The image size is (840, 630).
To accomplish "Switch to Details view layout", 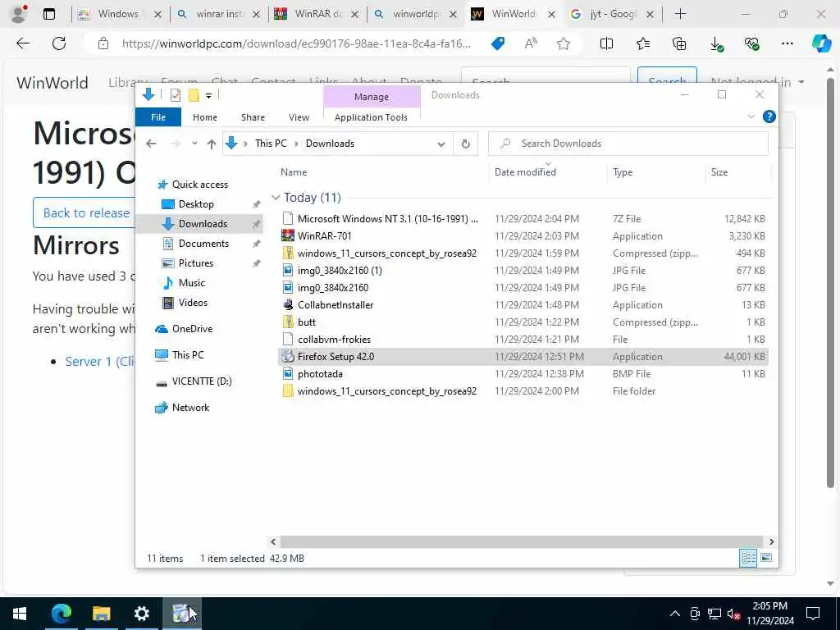I will click(x=748, y=558).
